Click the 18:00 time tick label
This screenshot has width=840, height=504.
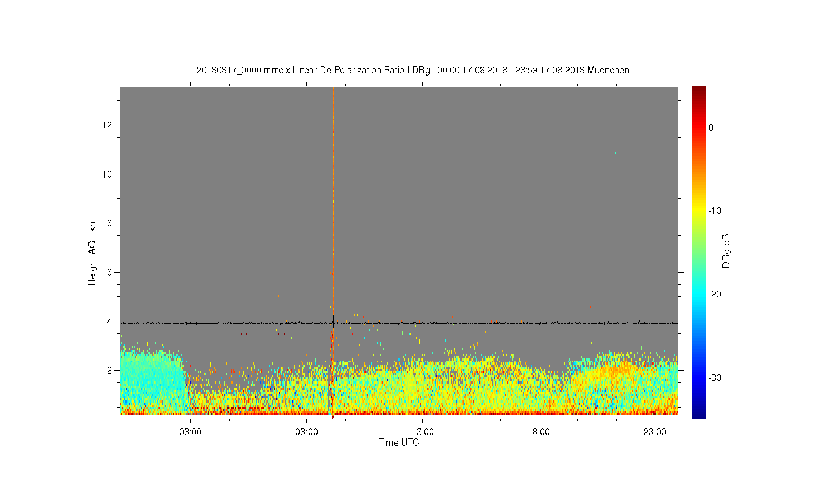[x=539, y=432]
